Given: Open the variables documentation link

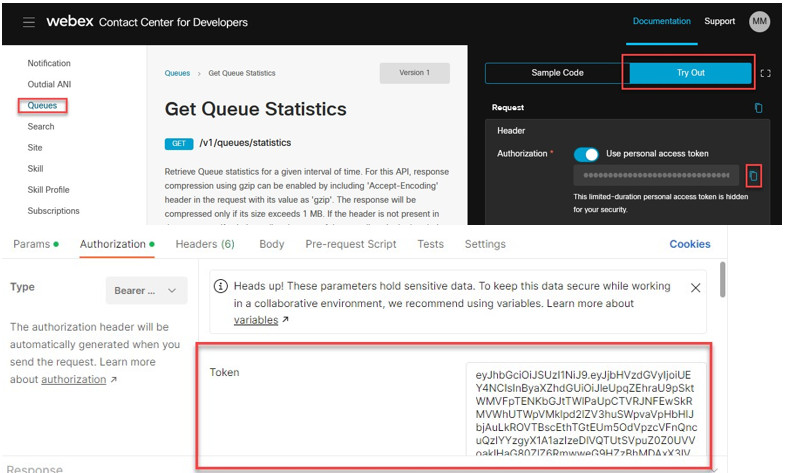Looking at the screenshot, I should tap(256, 320).
